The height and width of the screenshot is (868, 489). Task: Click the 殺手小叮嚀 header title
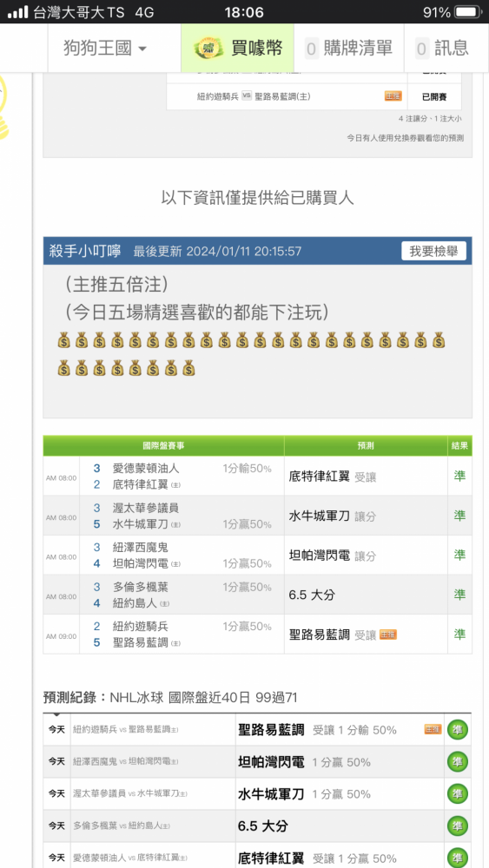(x=85, y=252)
